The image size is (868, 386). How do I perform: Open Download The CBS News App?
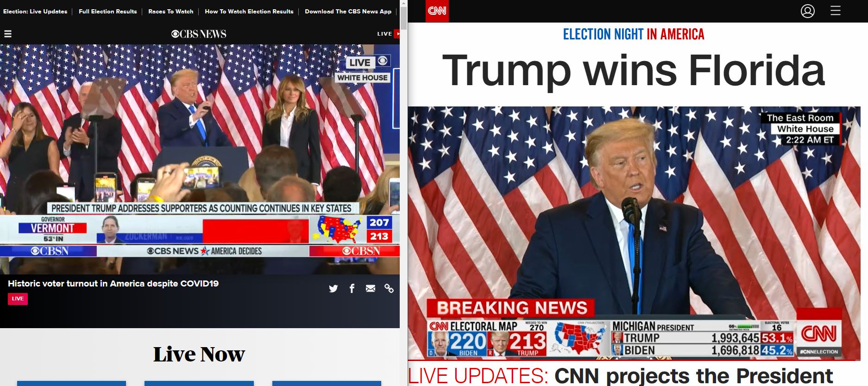pos(348,12)
